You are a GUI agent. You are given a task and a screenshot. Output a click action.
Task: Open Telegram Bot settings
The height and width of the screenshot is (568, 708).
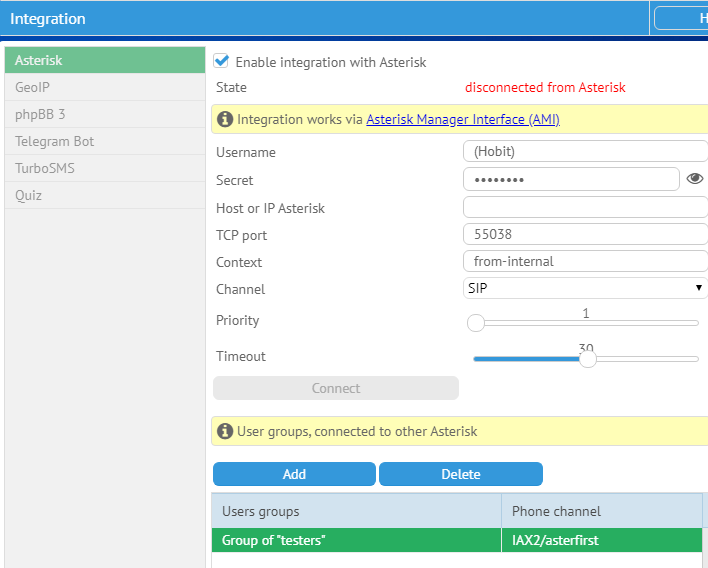(x=104, y=141)
